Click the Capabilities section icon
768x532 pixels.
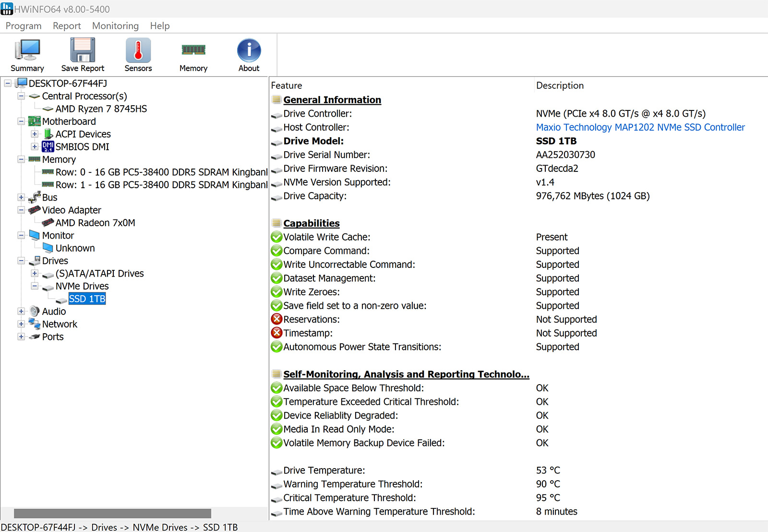pos(276,223)
